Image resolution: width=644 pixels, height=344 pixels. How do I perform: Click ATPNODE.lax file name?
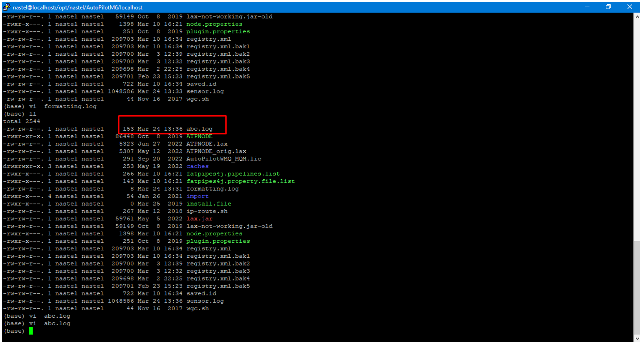tap(207, 144)
